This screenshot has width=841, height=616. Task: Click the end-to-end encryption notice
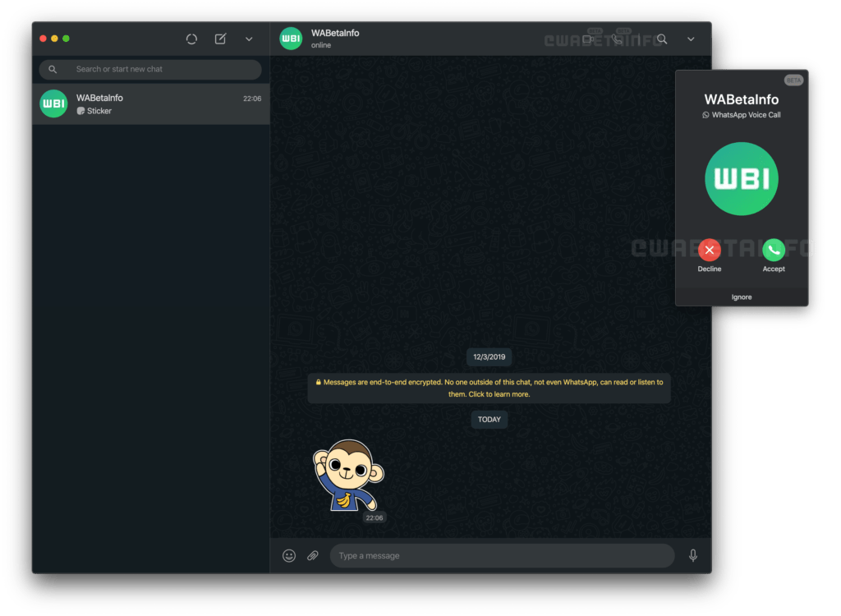(489, 388)
